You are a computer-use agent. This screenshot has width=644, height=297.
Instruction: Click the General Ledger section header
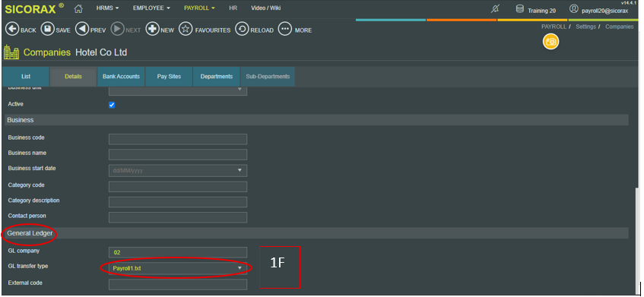click(316, 233)
